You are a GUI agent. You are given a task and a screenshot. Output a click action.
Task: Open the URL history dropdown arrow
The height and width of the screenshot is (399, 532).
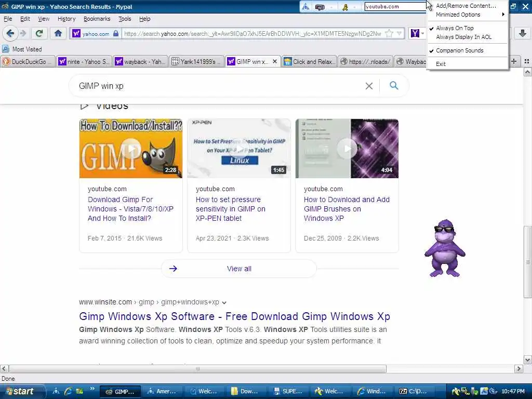(x=400, y=33)
